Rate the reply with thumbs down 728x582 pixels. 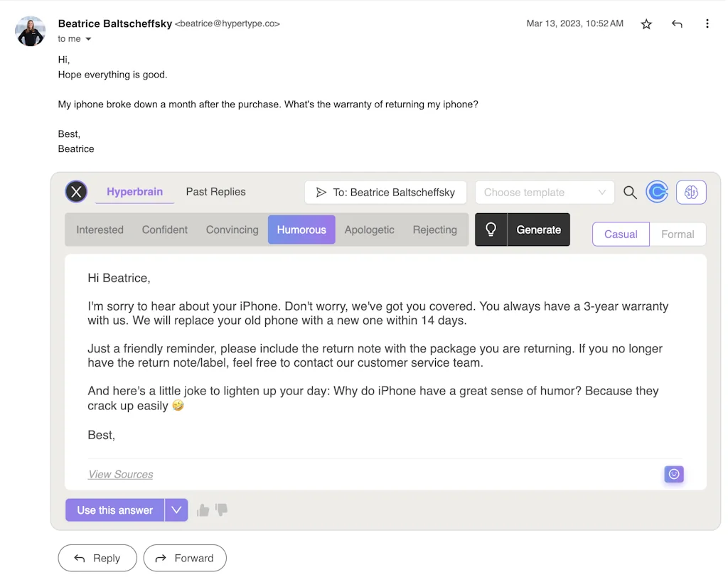pyautogui.click(x=221, y=510)
